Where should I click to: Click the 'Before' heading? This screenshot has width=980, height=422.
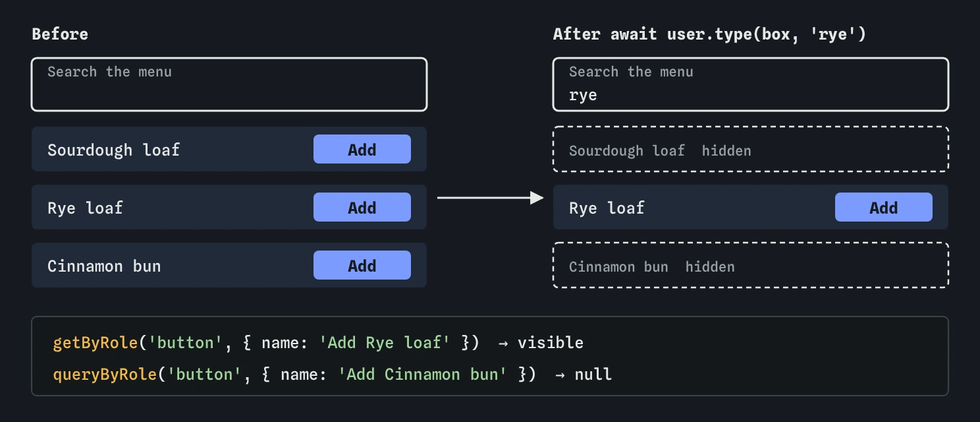point(60,34)
